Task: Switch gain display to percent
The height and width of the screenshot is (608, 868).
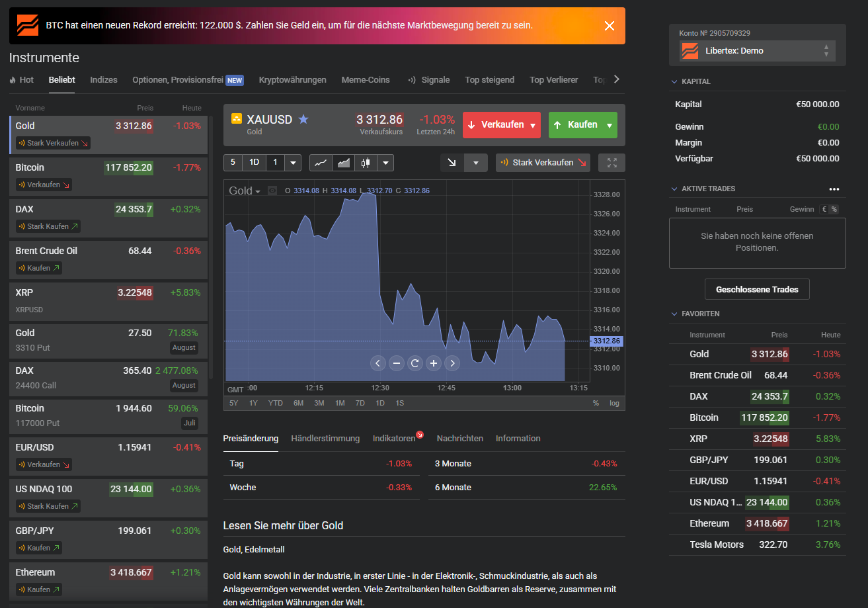Action: pos(834,209)
